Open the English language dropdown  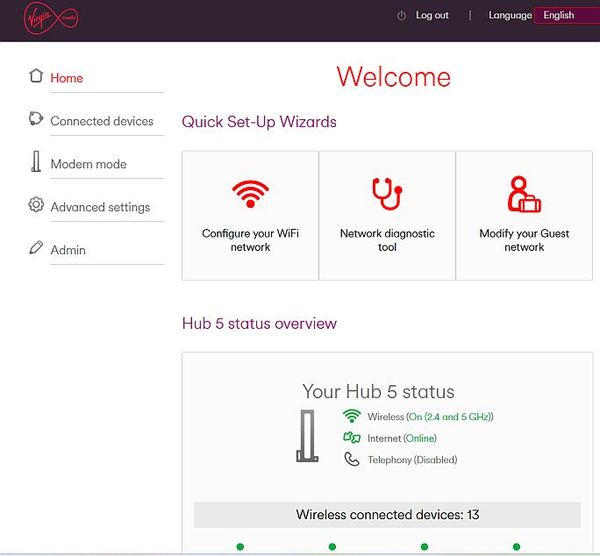click(567, 15)
